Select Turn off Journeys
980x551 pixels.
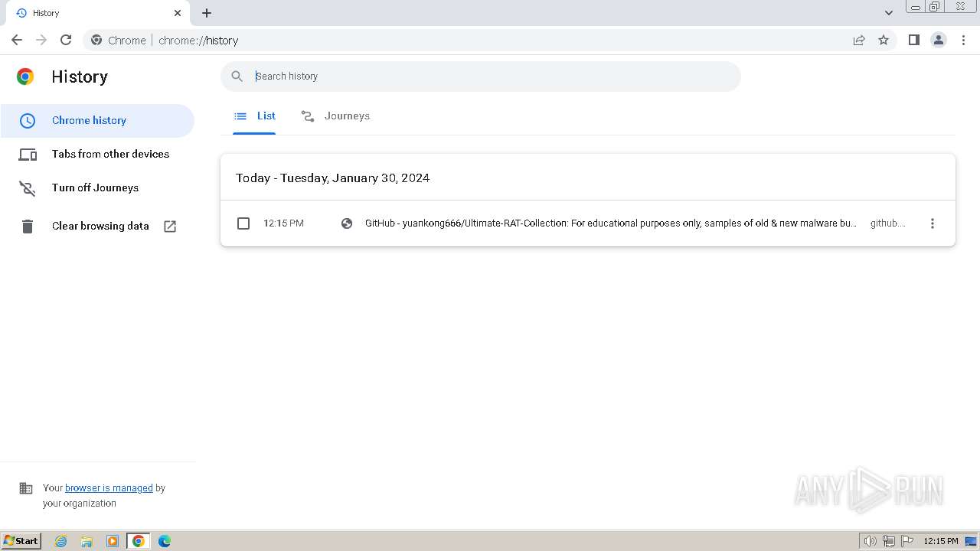click(x=97, y=187)
